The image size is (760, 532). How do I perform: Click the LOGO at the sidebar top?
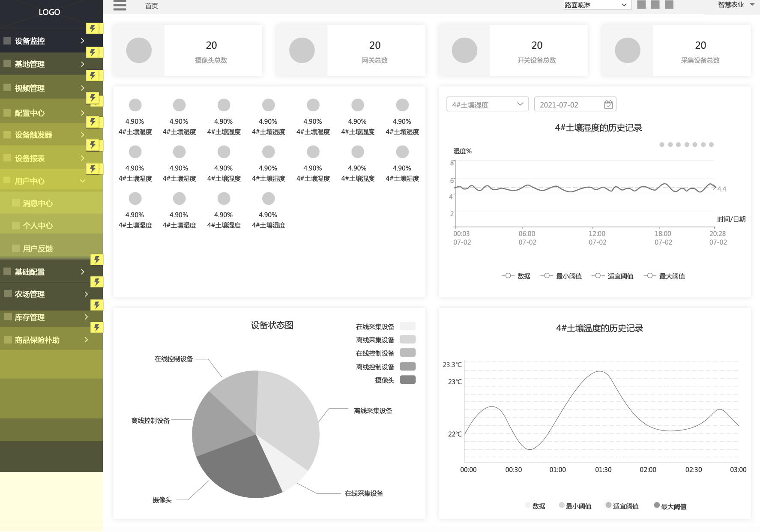pos(49,12)
